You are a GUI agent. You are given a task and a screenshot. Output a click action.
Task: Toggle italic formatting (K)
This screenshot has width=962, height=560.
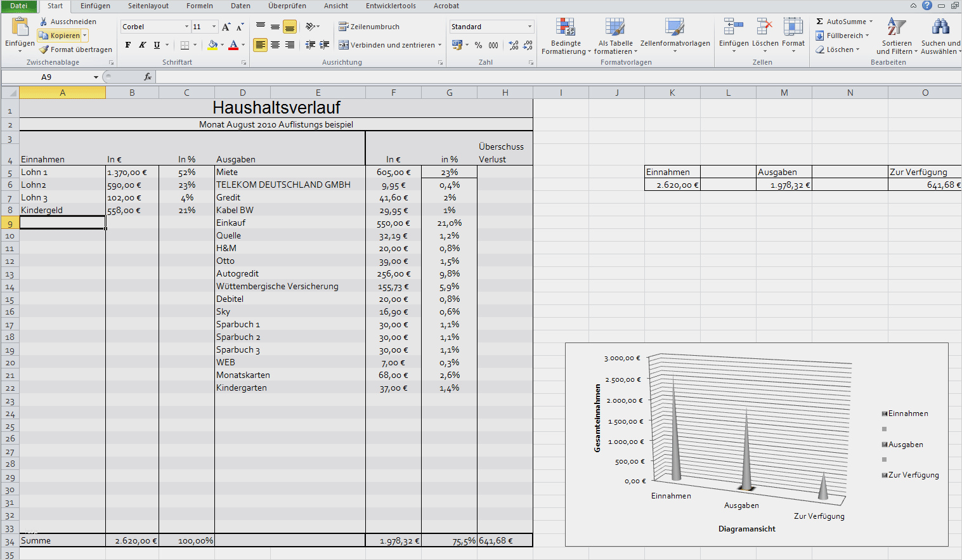click(x=143, y=45)
